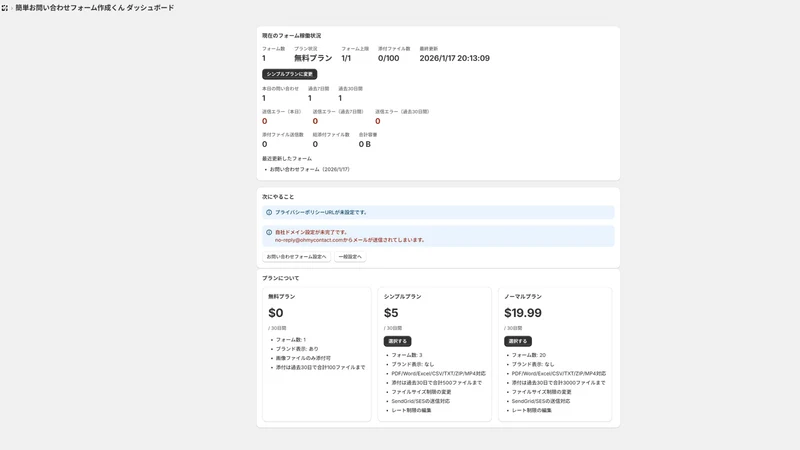
Task: Click 添付は過去30日で合計100ファイルまで bullet
Action: pos(320,367)
